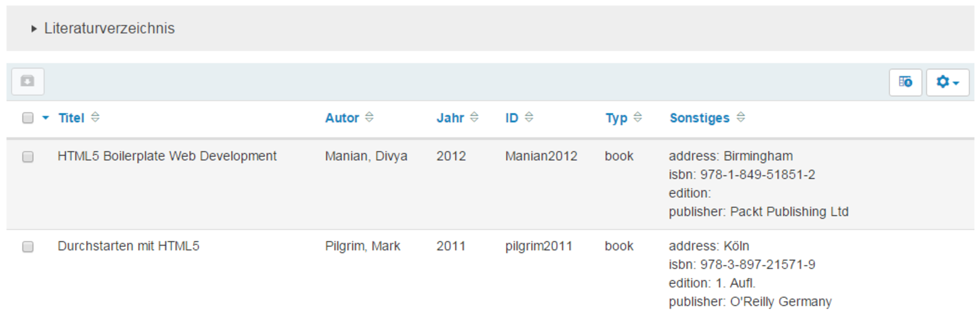Click the Autor column header
The height and width of the screenshot is (319, 980).
click(342, 118)
